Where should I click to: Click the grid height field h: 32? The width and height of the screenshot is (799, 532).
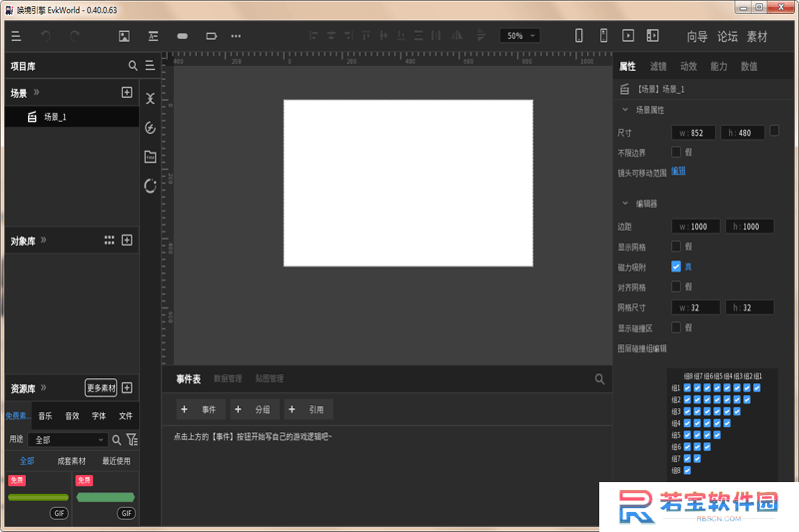750,307
